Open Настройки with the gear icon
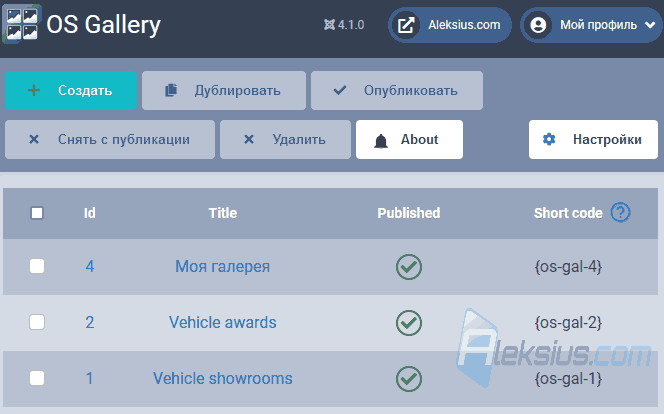Viewport: 664px width, 414px height. [593, 140]
